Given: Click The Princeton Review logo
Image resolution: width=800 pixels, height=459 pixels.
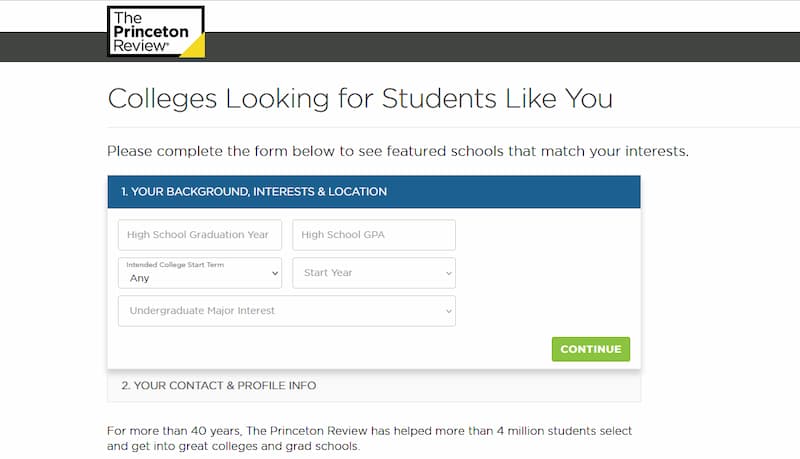Looking at the screenshot, I should (x=156, y=32).
